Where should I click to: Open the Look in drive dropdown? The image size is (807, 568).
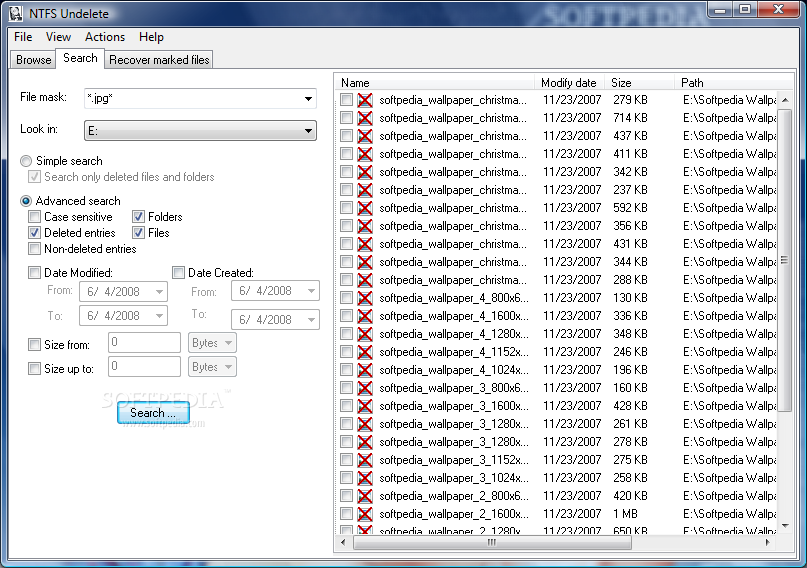pyautogui.click(x=308, y=131)
